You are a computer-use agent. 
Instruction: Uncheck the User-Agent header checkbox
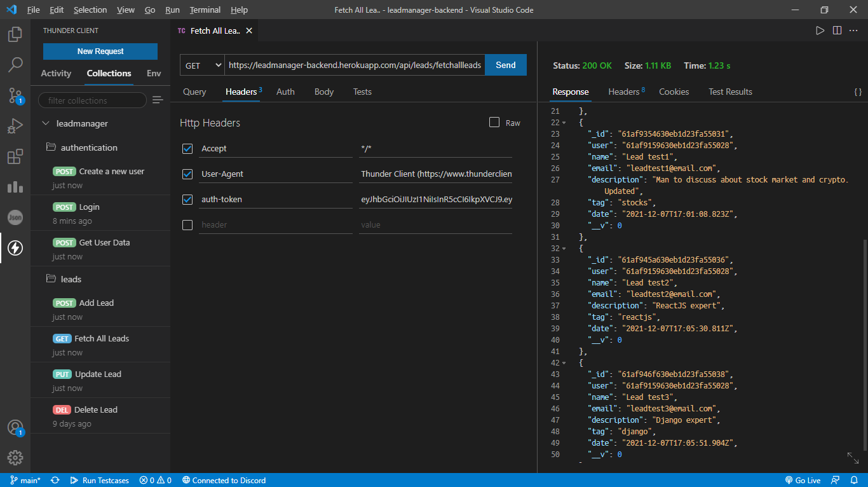coord(187,174)
